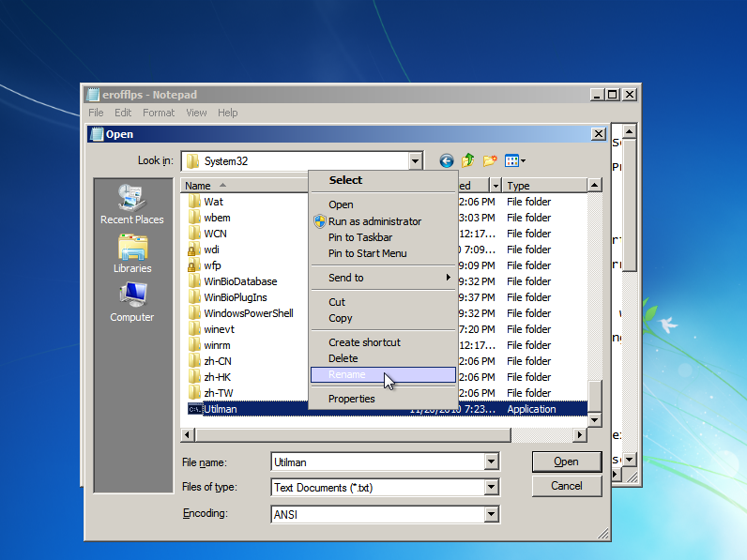Create a new folder using toolbar icon

[489, 161]
